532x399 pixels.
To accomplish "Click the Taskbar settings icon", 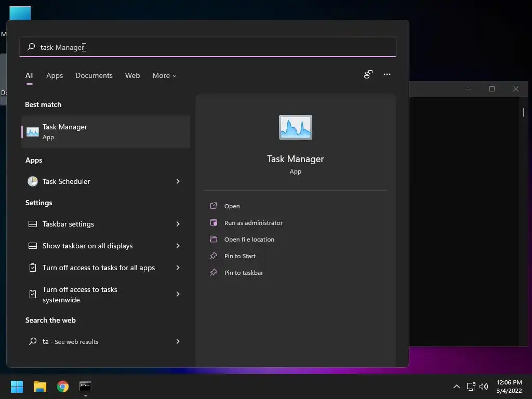I will click(33, 224).
